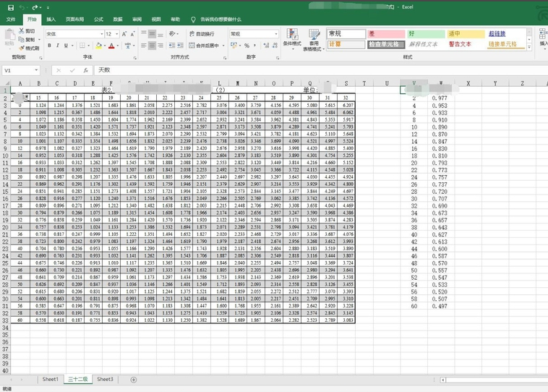
Task: Click the phonetic guide (文) icon
Action: [127, 46]
